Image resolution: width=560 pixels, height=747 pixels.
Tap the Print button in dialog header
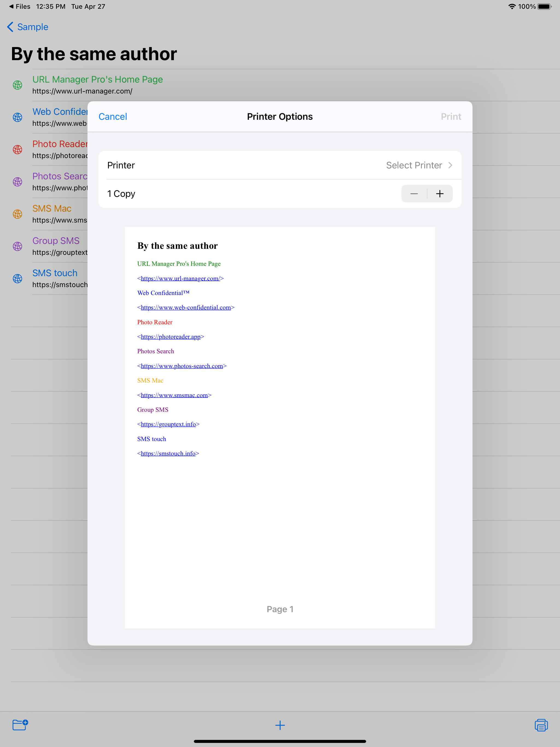(451, 116)
